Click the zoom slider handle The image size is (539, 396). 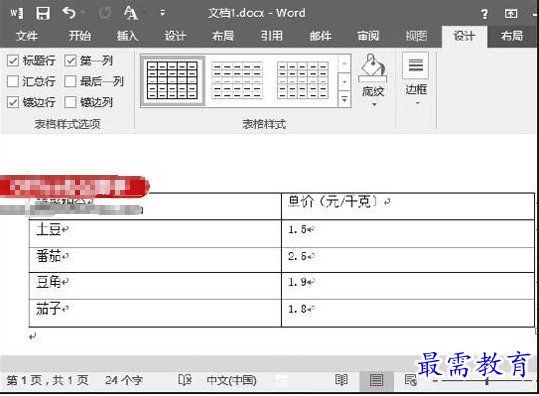pos(486,381)
